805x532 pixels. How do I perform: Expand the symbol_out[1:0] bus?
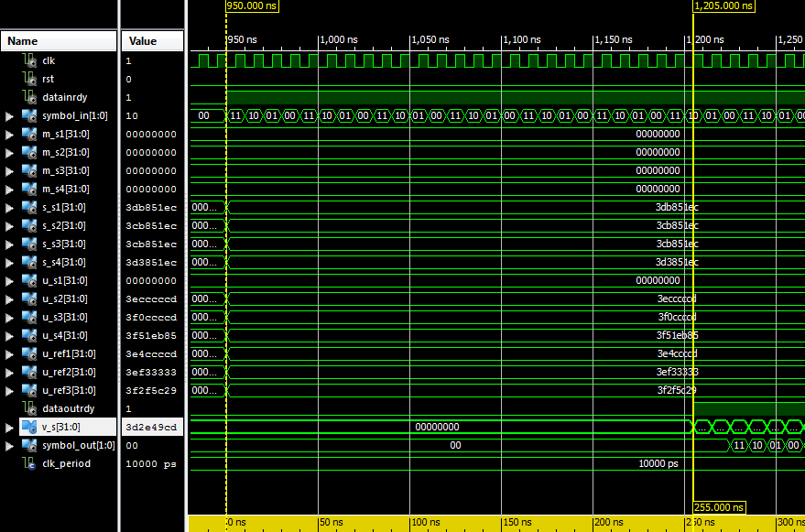9,446
